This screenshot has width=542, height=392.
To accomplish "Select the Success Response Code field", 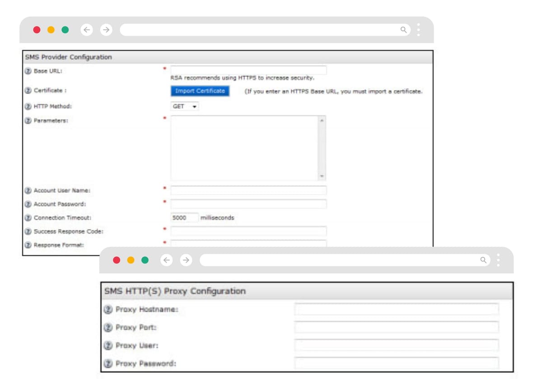I will coord(248,231).
